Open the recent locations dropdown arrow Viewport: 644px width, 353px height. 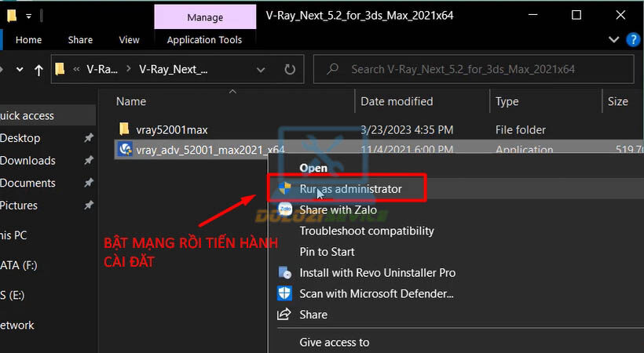20,69
